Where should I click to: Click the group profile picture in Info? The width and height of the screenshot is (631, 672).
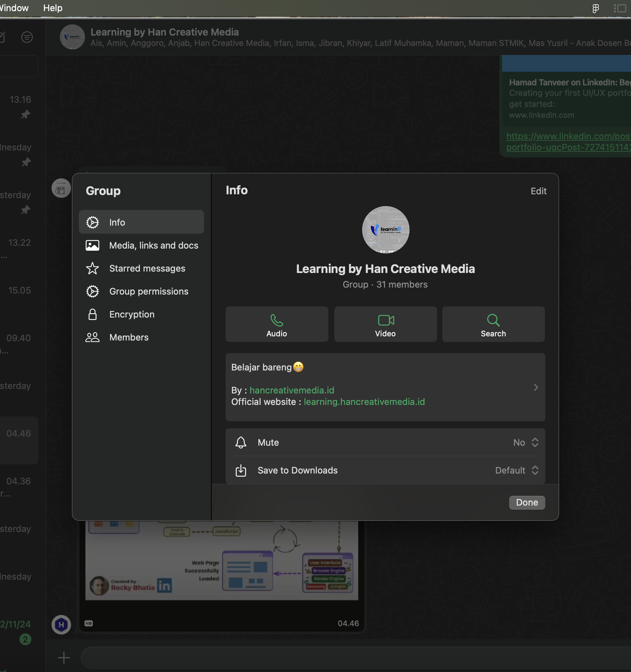click(x=385, y=230)
